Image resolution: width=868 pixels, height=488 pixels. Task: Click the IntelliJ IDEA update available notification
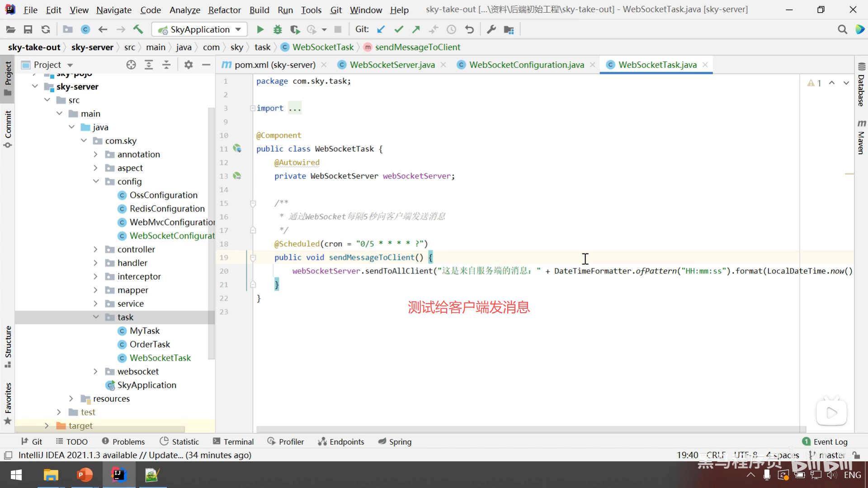tap(135, 455)
